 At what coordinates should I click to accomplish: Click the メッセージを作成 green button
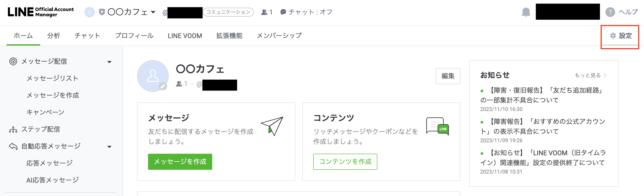click(x=180, y=162)
